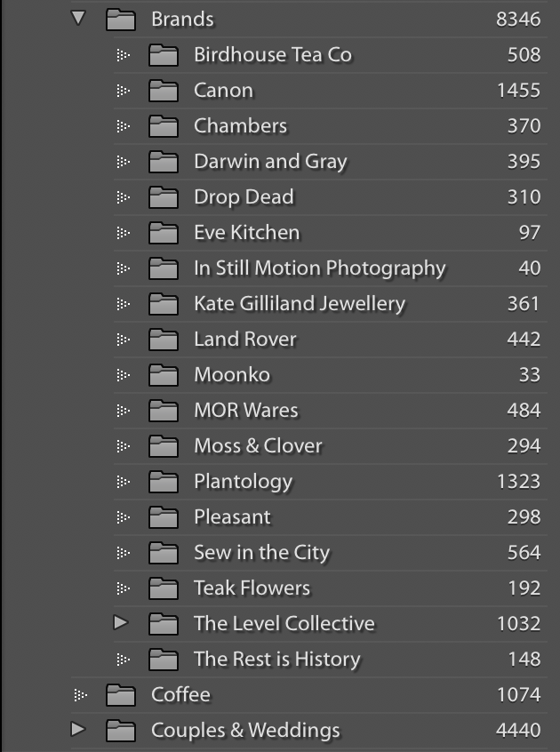Click The Rest is History folder icon
Image resolution: width=560 pixels, height=752 pixels.
coord(164,659)
